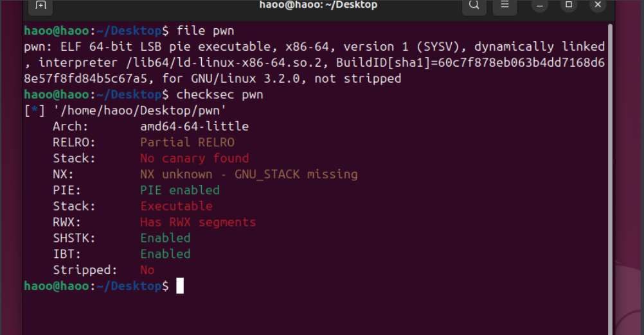644x335 pixels.
Task: Click the red "Executable" stack value
Action: pyautogui.click(x=176, y=207)
